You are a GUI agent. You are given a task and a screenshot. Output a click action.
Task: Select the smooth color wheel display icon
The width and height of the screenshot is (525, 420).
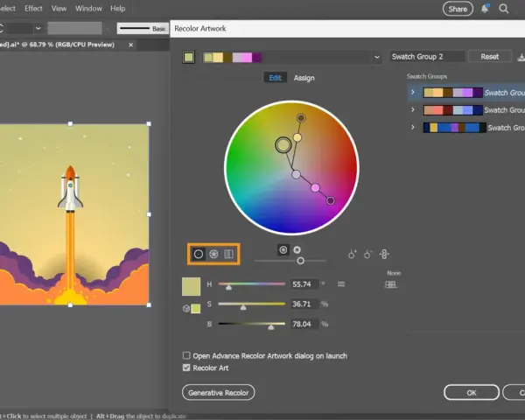pos(199,255)
